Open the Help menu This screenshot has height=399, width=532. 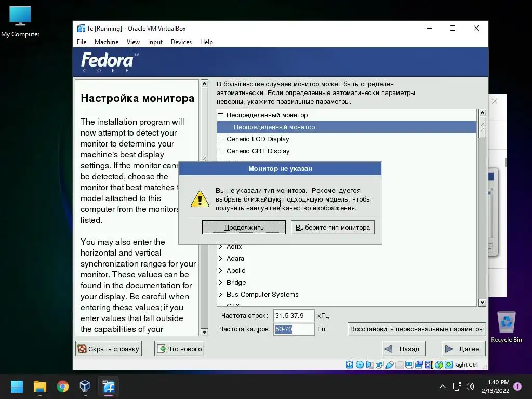coord(206,42)
